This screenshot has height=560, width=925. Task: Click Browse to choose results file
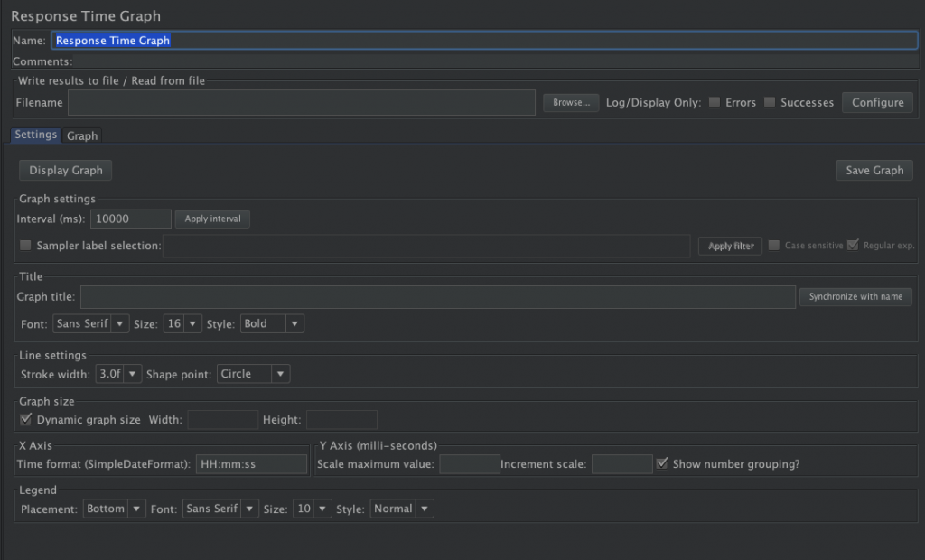pyautogui.click(x=571, y=103)
